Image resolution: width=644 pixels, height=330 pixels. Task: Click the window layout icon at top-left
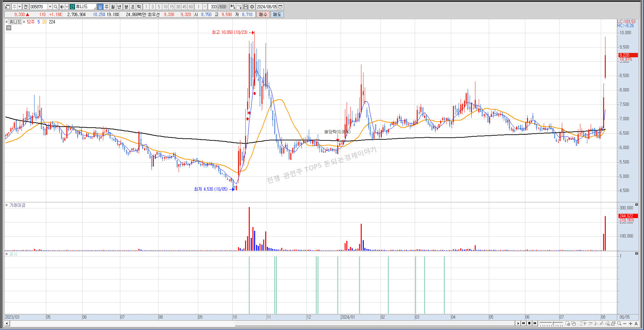pos(7,7)
